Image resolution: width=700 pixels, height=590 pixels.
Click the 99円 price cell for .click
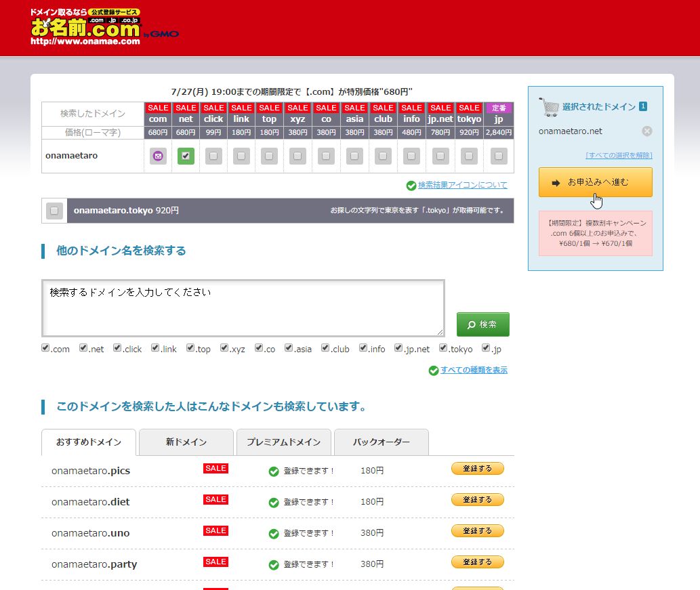point(213,133)
